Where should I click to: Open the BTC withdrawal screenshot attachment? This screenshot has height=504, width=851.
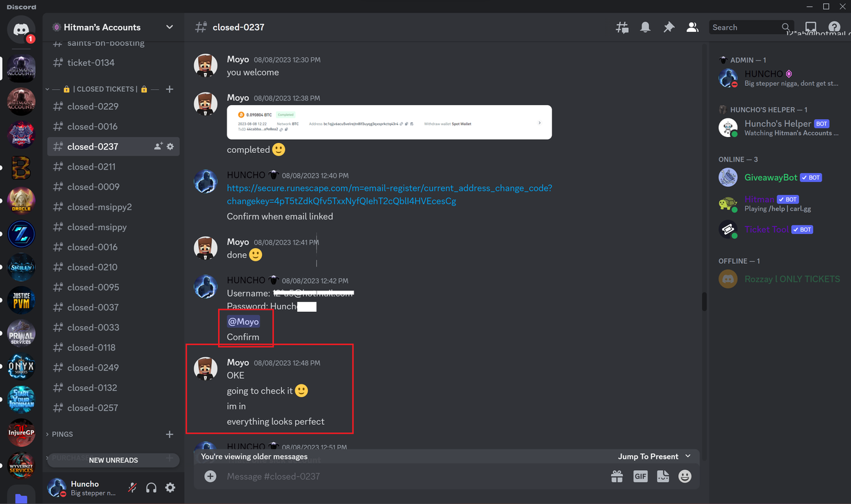(x=389, y=122)
